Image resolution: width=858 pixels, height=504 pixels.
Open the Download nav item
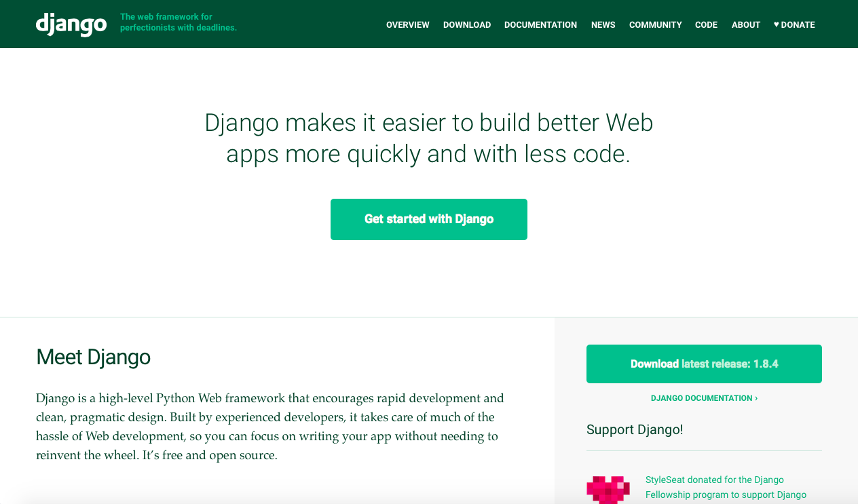pyautogui.click(x=467, y=24)
